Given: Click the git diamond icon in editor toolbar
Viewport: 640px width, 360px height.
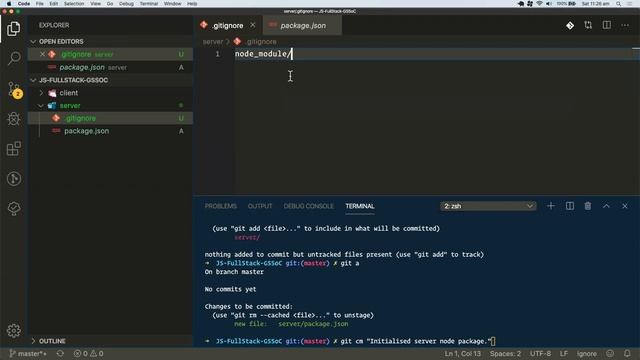Looking at the screenshot, I should tap(570, 25).
